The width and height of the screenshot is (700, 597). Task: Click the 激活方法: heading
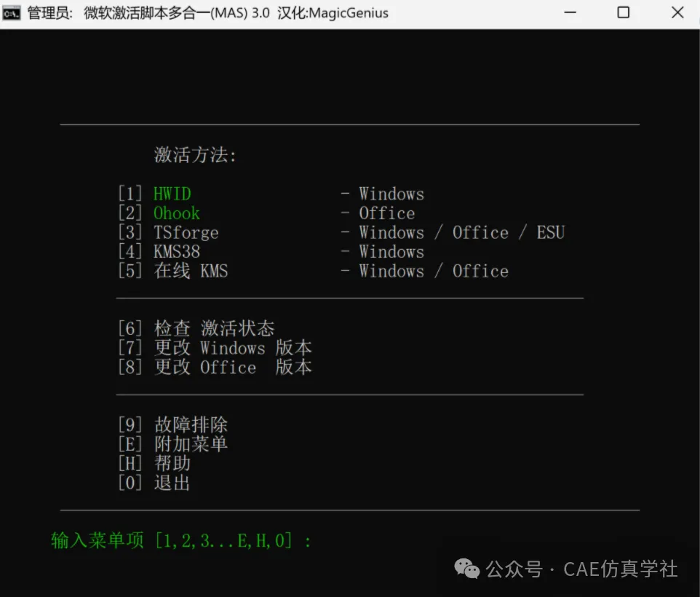[195, 155]
